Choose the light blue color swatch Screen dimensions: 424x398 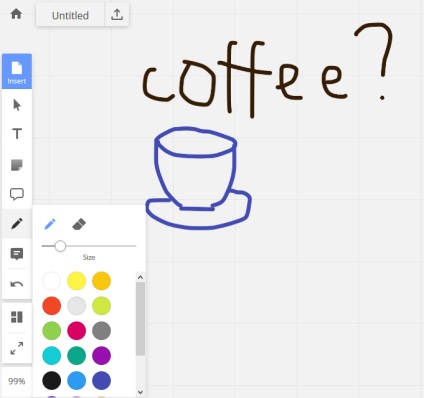[77, 380]
